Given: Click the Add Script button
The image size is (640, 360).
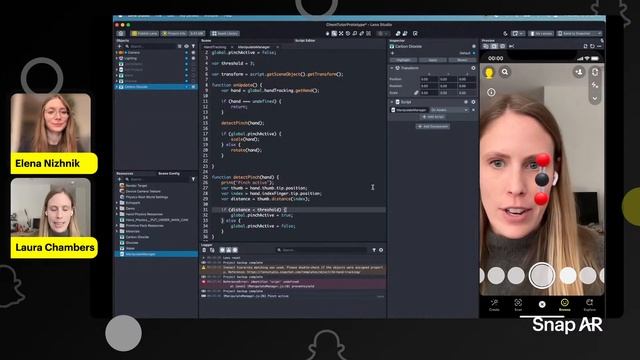Looking at the screenshot, I should [x=433, y=117].
